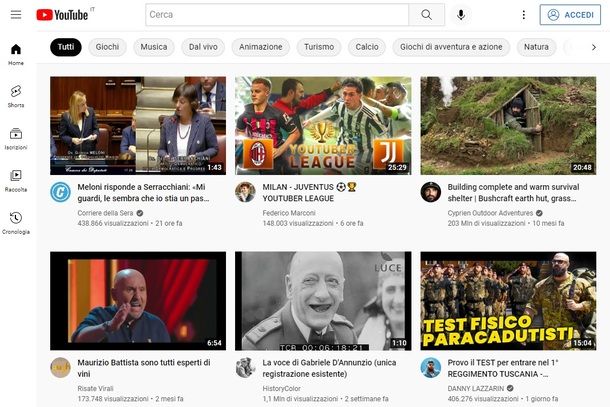The image size is (610, 407).
Task: Open Risate Virali channel name
Action: click(95, 388)
